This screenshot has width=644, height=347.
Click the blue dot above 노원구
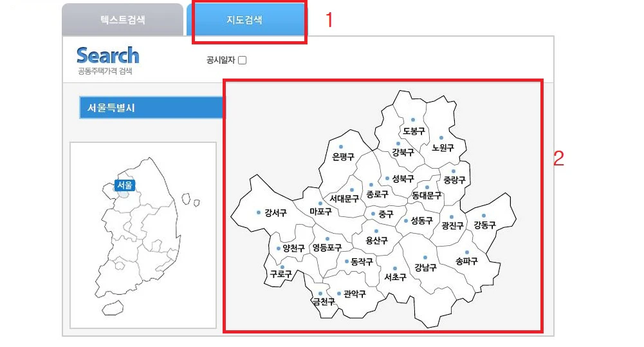[441, 138]
